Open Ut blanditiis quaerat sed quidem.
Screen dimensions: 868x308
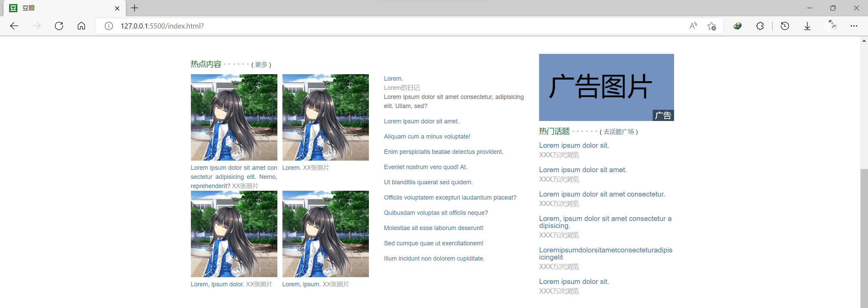[x=428, y=182]
